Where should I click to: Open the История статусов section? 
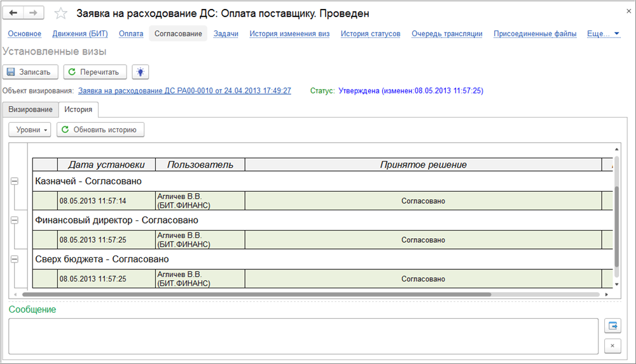point(370,34)
